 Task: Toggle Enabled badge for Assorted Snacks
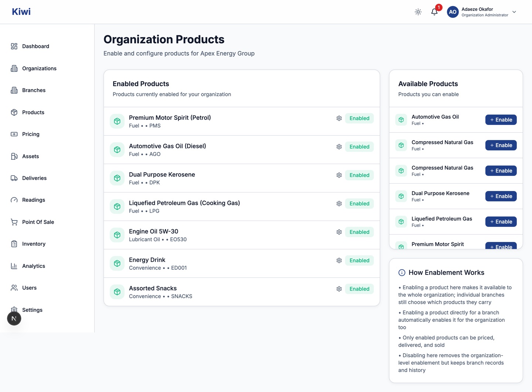(359, 289)
